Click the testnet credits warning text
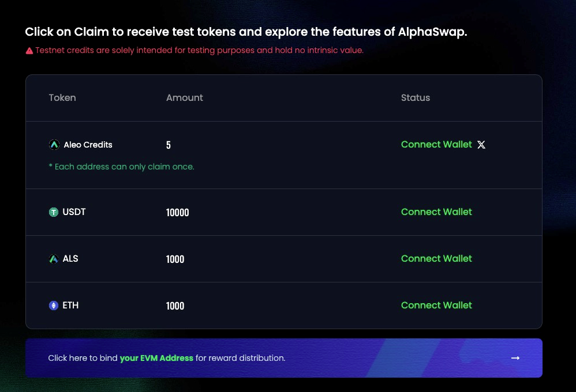 (200, 50)
